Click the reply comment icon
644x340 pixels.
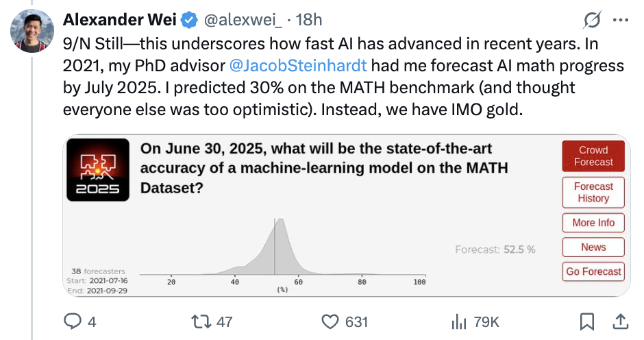pyautogui.click(x=72, y=321)
